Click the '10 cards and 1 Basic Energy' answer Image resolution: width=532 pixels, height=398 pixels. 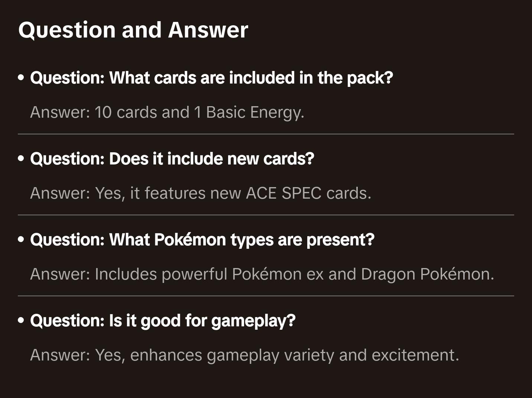pos(167,112)
